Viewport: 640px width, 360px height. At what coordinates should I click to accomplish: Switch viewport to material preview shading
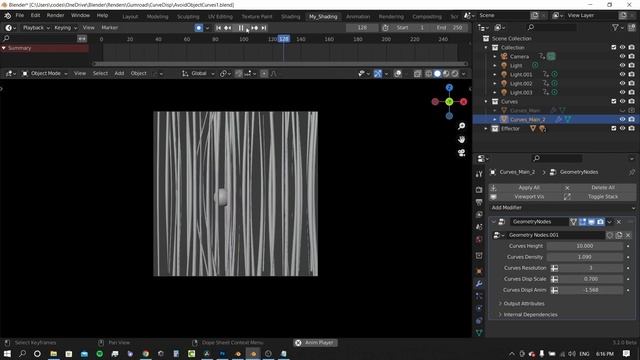(x=446, y=73)
